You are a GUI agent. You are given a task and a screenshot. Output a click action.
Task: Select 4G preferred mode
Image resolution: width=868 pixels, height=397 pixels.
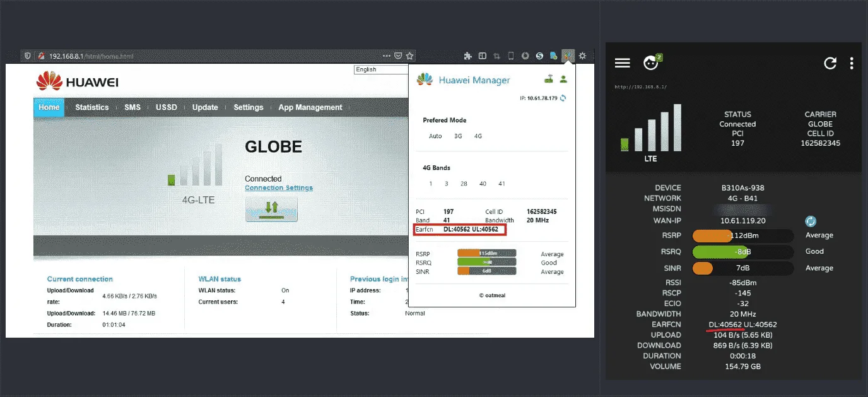tap(478, 136)
